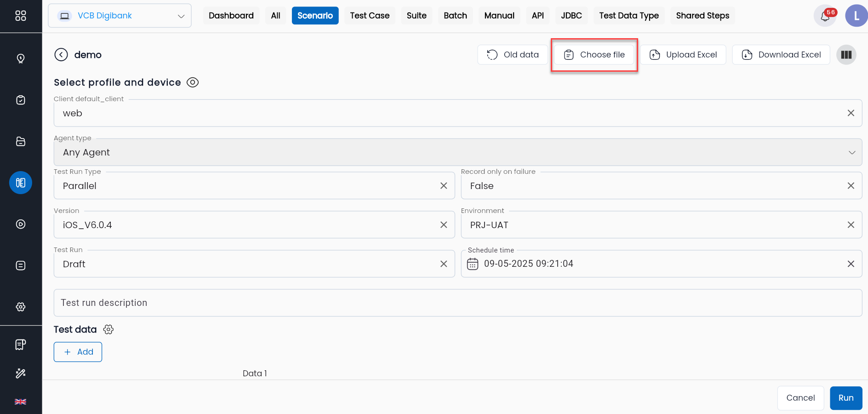The width and height of the screenshot is (868, 414).
Task: Open the Record only on failure selector
Action: pos(662,186)
